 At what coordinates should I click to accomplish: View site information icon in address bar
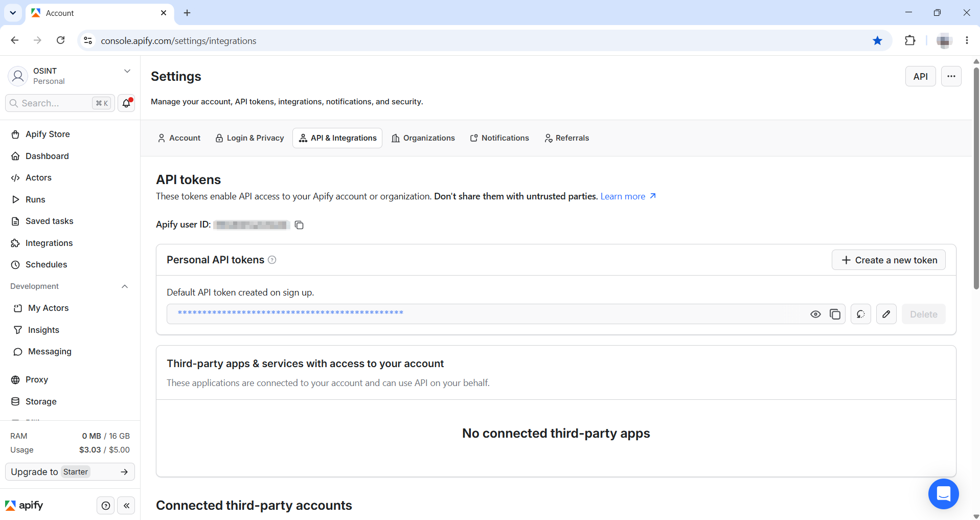point(88,40)
